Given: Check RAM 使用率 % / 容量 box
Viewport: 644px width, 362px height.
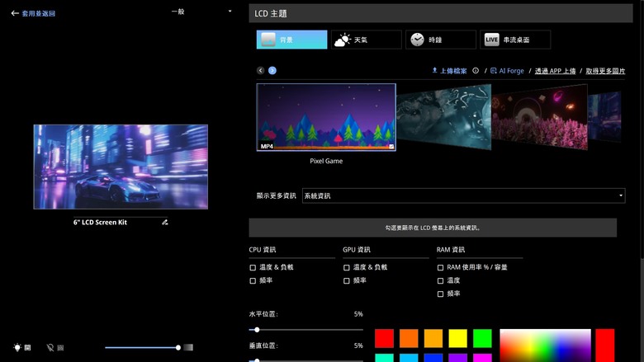Looking at the screenshot, I should coord(440,268).
